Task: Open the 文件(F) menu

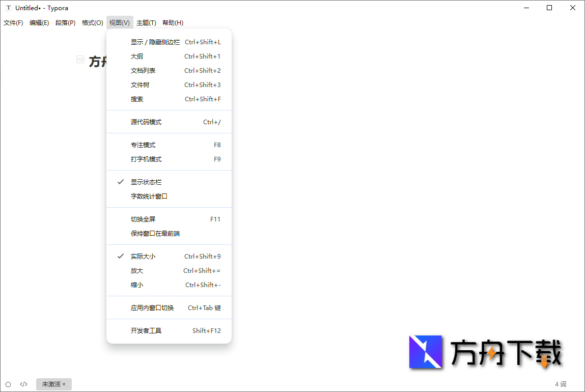Action: (13, 22)
